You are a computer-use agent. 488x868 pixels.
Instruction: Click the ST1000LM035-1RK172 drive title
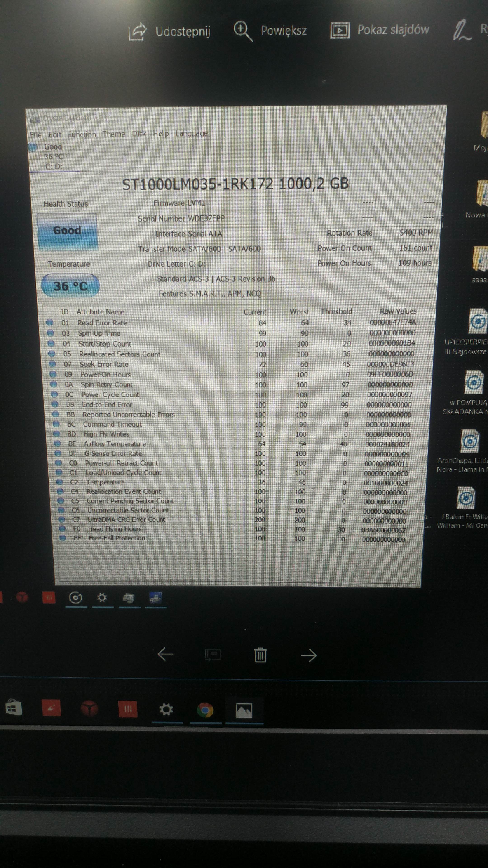[235, 184]
